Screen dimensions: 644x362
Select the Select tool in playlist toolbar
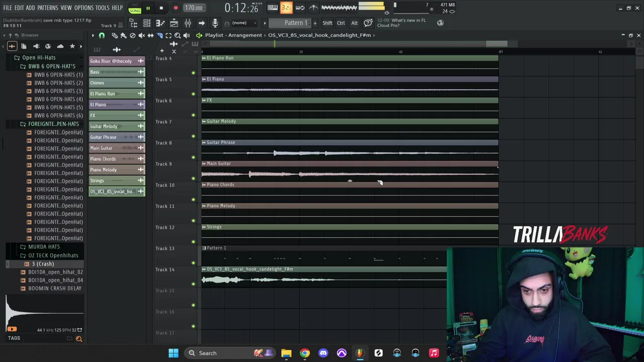[x=169, y=35]
